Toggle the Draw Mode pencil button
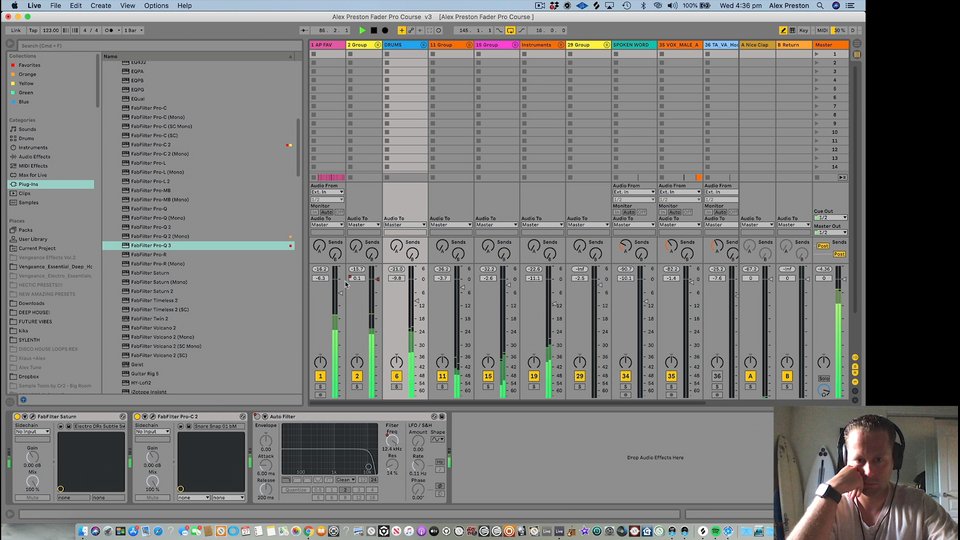Viewport: 960px width, 540px height. 783,30
